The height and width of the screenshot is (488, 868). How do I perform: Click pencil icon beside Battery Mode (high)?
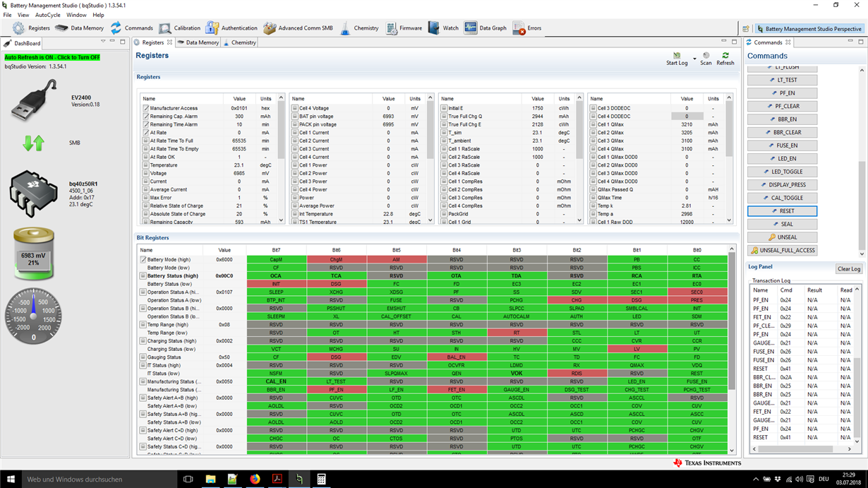tap(143, 260)
